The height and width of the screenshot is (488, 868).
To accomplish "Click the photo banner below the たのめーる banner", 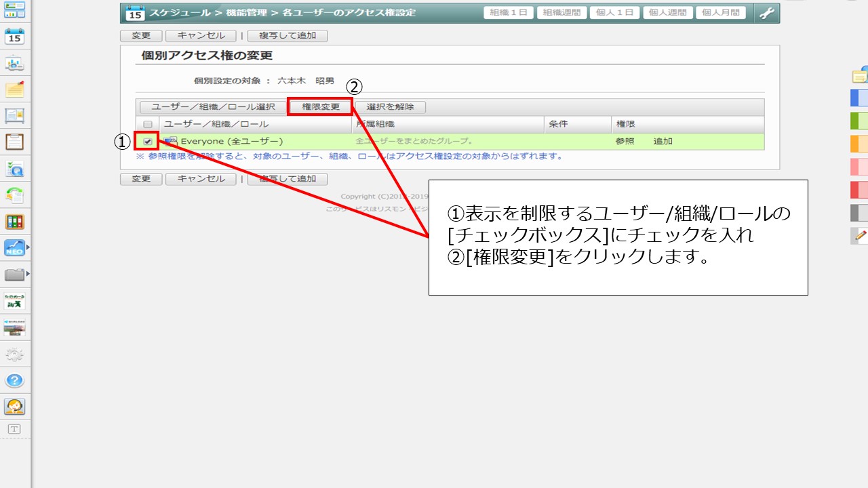I will [x=14, y=328].
